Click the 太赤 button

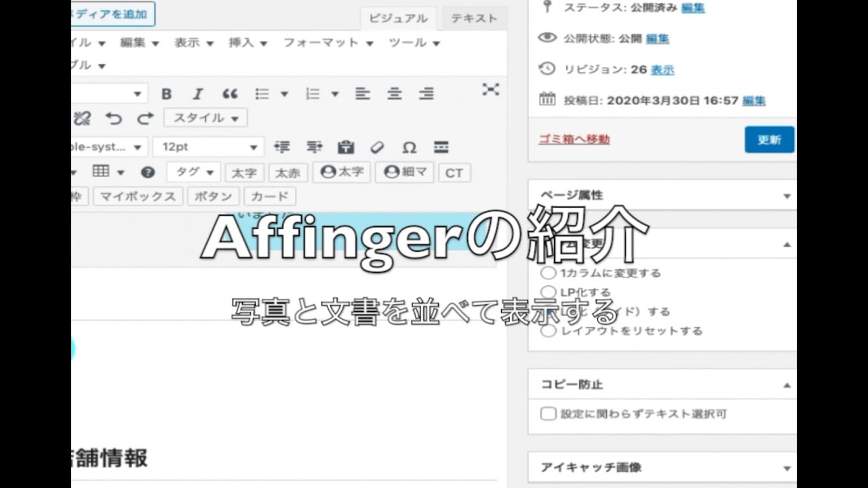[288, 174]
